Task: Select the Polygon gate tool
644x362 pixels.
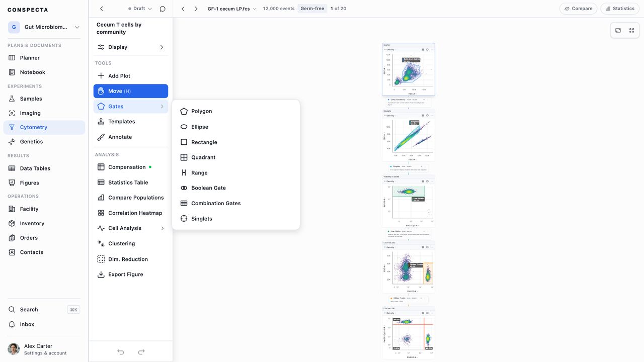Action: point(235,111)
